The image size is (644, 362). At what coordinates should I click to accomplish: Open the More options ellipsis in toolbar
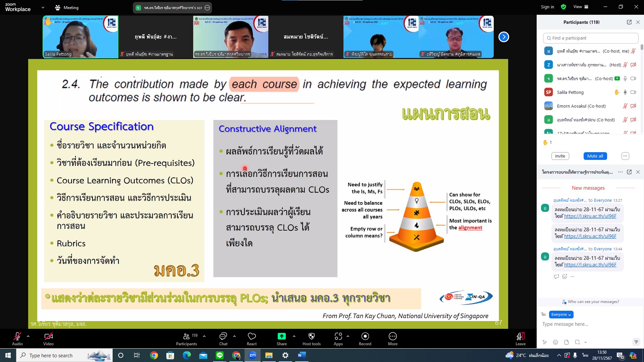[393, 336]
